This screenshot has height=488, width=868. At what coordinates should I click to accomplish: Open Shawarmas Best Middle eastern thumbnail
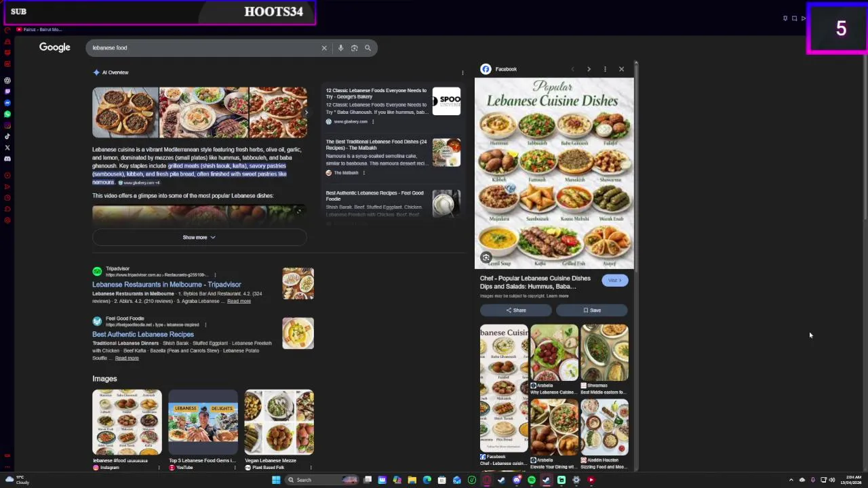coord(604,353)
